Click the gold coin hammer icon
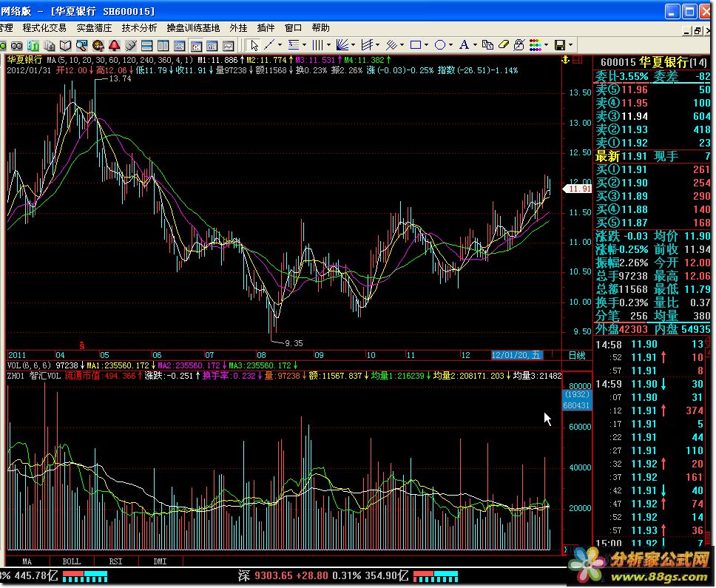This screenshot has width=716, height=588. (x=98, y=46)
